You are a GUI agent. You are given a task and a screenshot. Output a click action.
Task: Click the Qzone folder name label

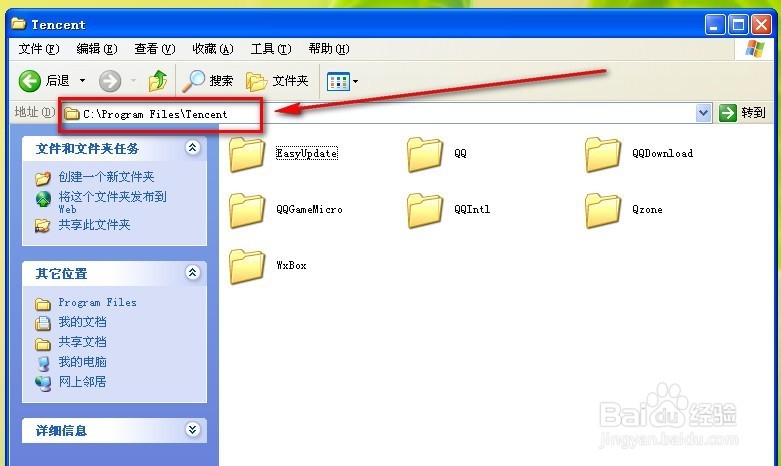tap(647, 210)
